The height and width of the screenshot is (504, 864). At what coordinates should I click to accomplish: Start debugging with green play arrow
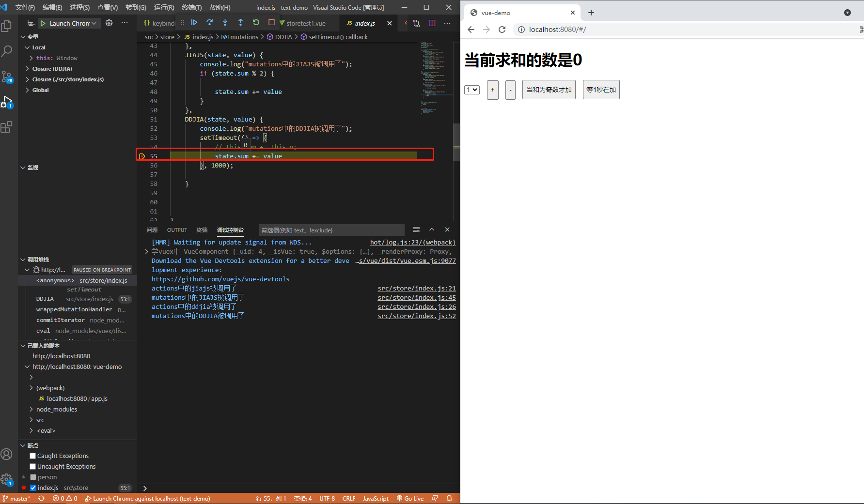pyautogui.click(x=43, y=23)
